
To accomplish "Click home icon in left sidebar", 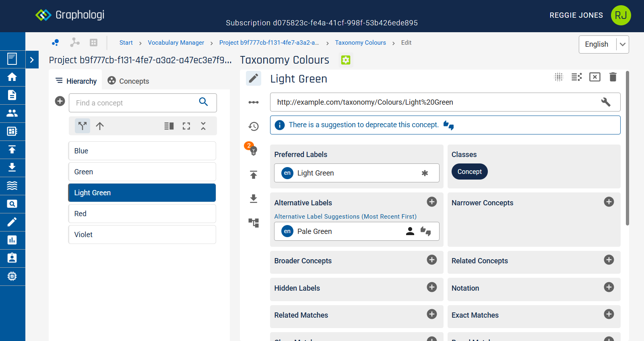I will 12,77.
